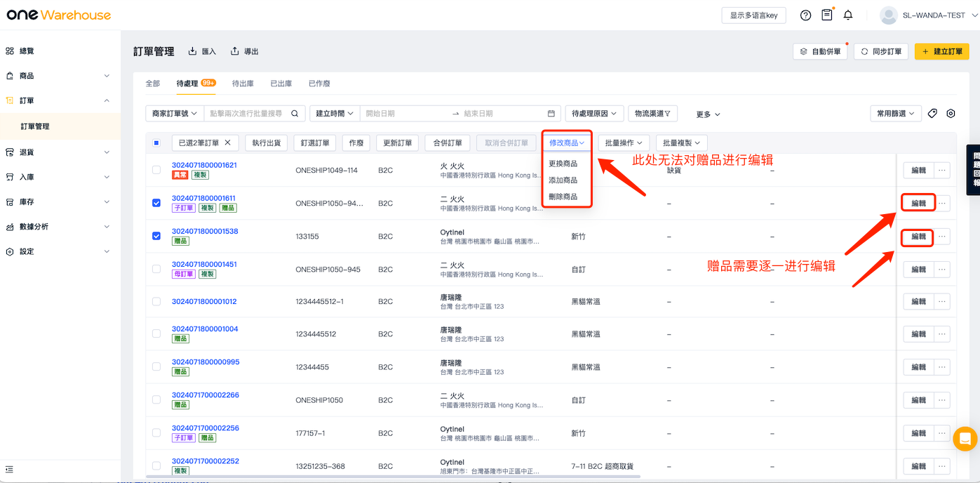Collapse the sidebar using bottom-left icon
Viewport: 980px width, 483px height.
(10, 469)
